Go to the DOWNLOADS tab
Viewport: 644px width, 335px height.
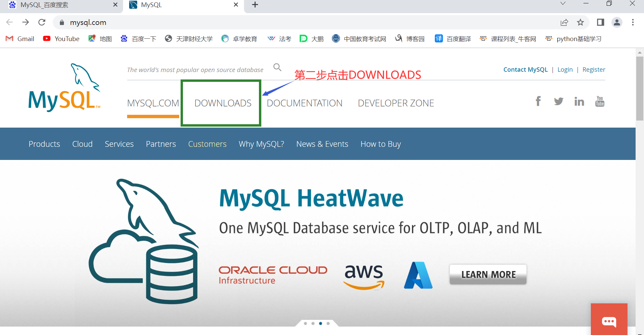[x=223, y=103]
